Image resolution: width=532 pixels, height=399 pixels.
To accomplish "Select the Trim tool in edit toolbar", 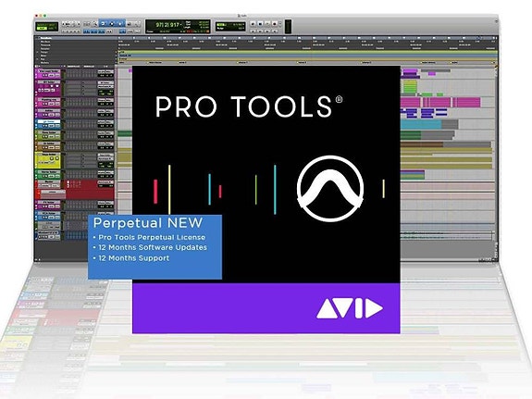I will pyautogui.click(x=104, y=24).
